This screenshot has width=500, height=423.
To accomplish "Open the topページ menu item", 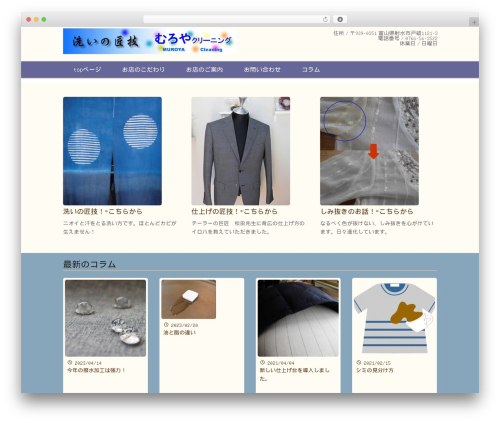I will pos(87,69).
